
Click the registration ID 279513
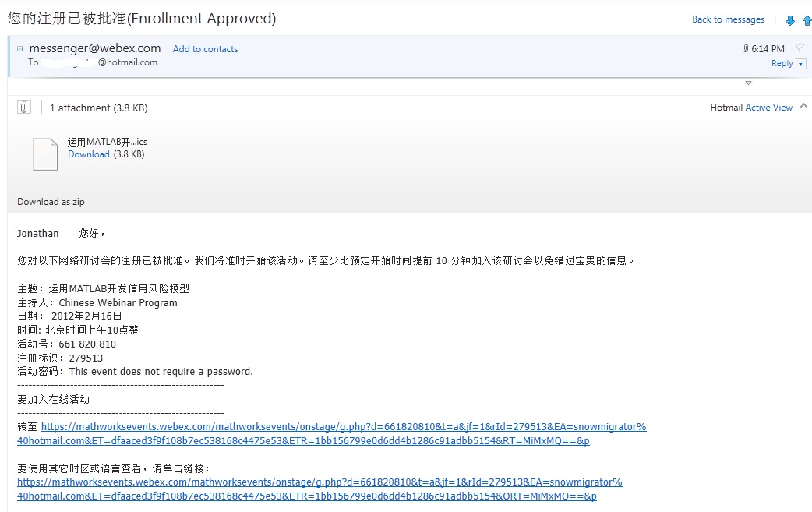[x=86, y=358]
